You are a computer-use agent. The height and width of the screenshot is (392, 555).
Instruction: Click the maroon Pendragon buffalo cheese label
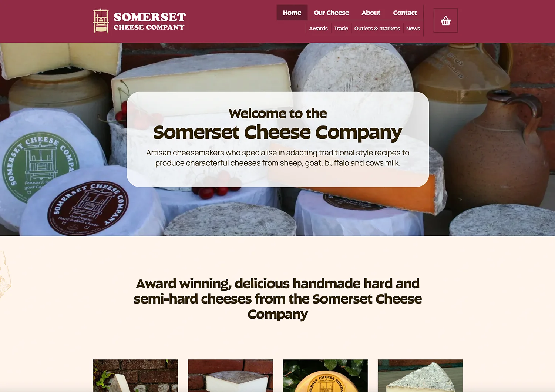[x=88, y=209]
